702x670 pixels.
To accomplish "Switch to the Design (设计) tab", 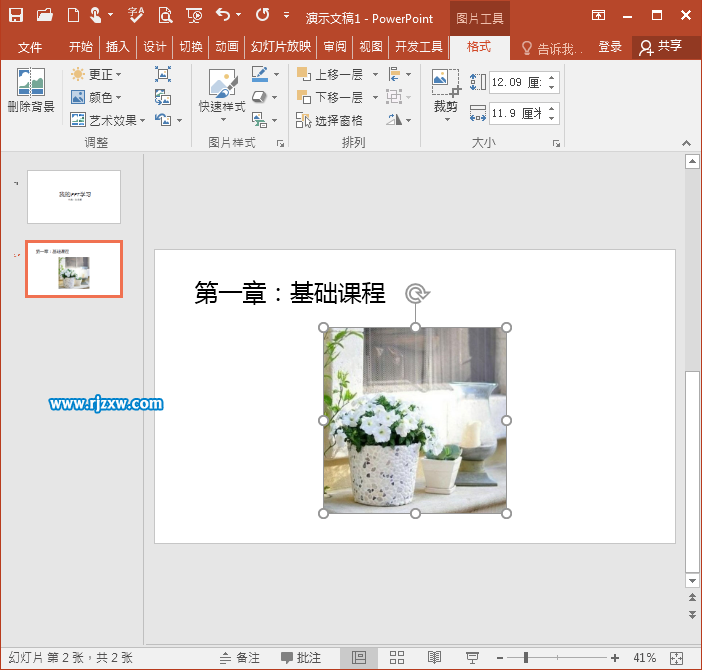I will point(154,47).
